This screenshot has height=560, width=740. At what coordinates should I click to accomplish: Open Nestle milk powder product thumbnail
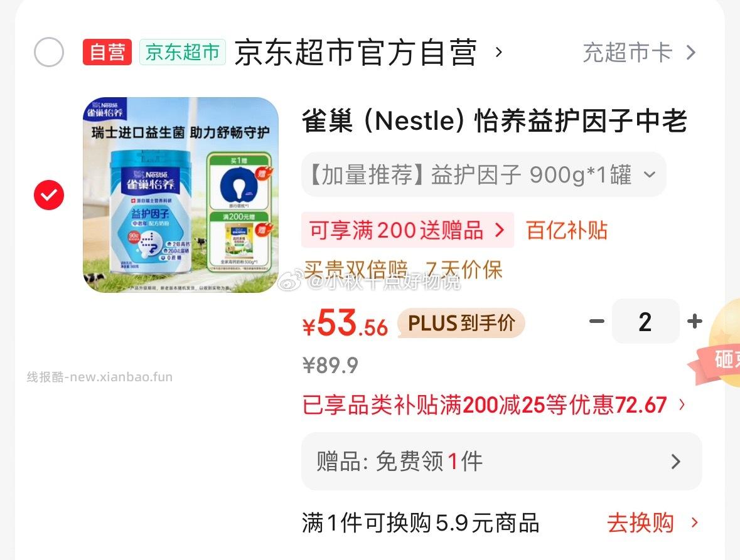[180, 194]
